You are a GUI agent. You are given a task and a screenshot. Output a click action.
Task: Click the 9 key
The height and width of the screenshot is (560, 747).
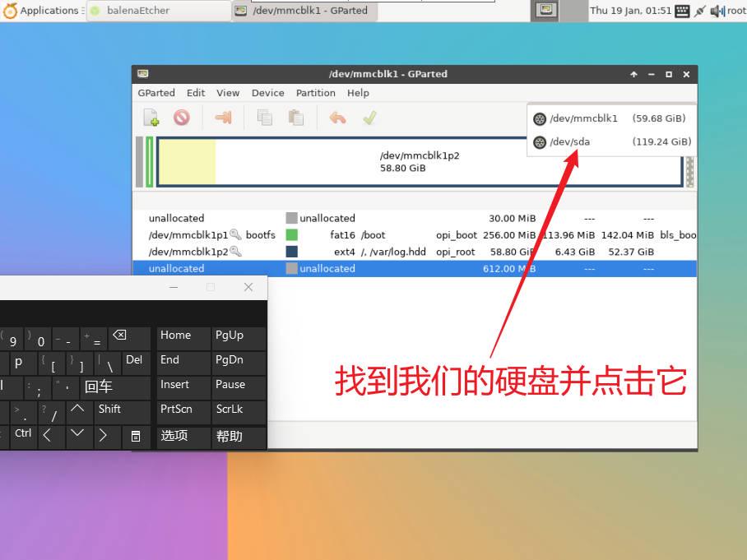(11, 337)
